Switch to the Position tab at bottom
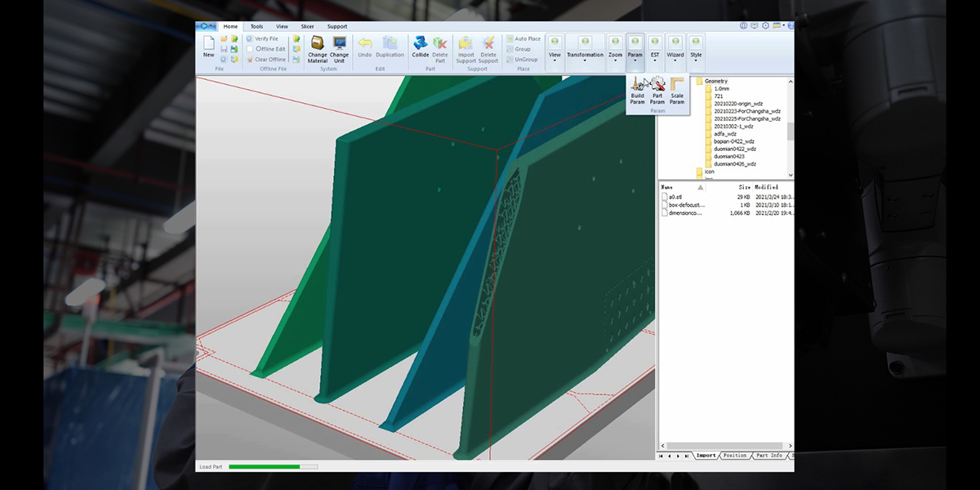Viewport: 980px width, 490px height. point(734,456)
